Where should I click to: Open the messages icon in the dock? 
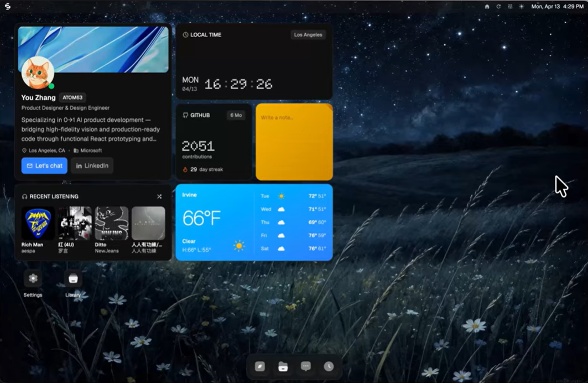tap(305, 366)
